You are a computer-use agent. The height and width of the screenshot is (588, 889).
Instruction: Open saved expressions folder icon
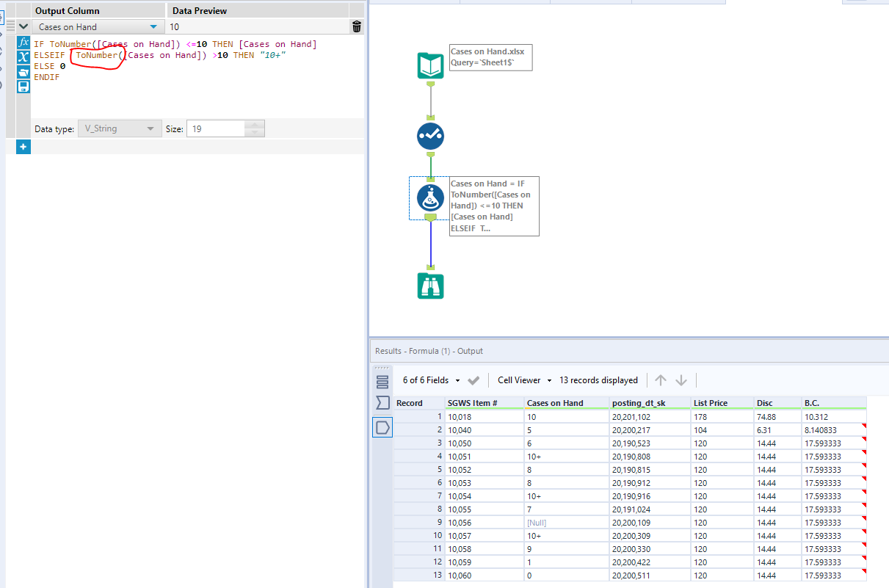pos(23,72)
